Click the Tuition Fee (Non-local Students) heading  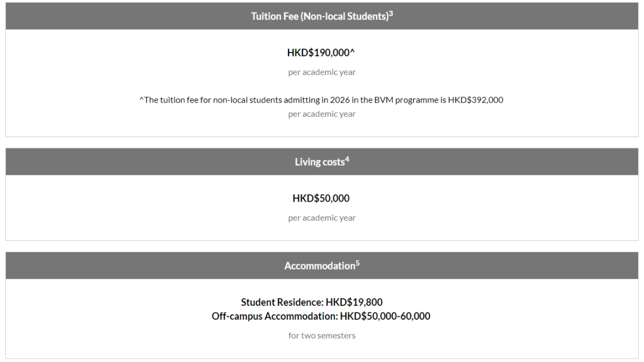tap(319, 16)
